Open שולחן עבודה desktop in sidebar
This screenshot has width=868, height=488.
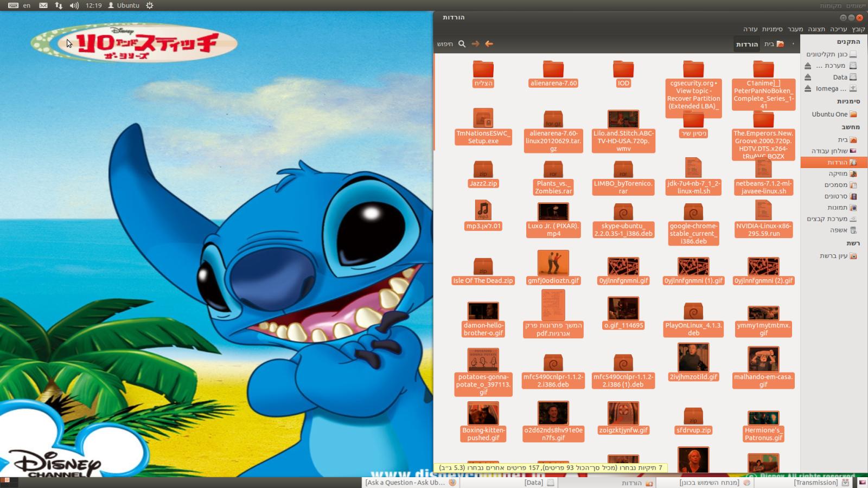[x=834, y=151]
